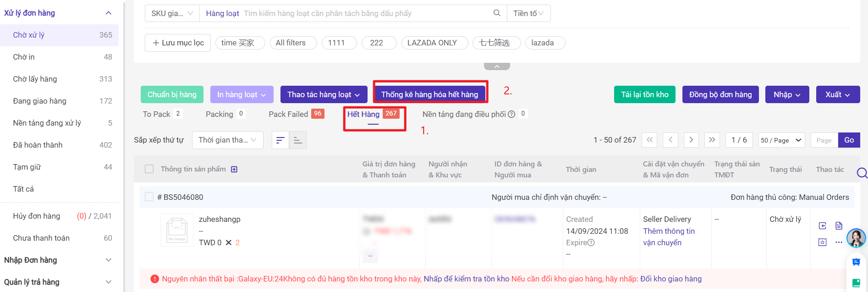The width and height of the screenshot is (868, 292).
Task: Click the plus expand icon beside Thông tin sản phẩm
Action: [x=234, y=169]
